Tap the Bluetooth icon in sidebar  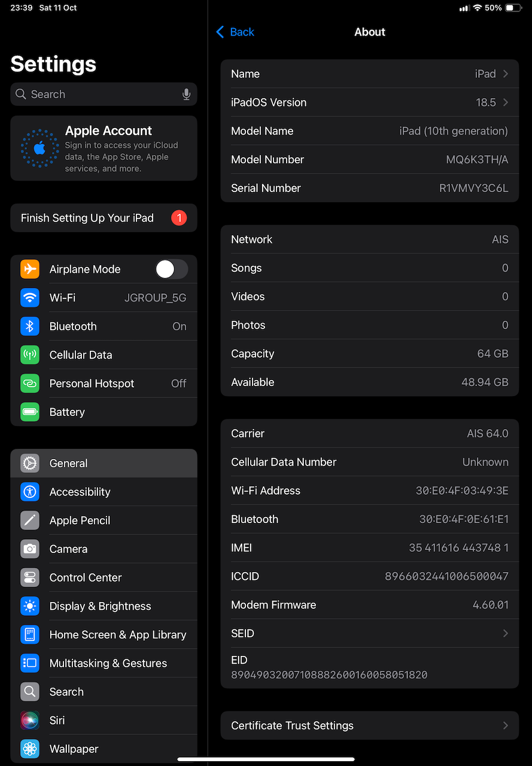point(30,326)
